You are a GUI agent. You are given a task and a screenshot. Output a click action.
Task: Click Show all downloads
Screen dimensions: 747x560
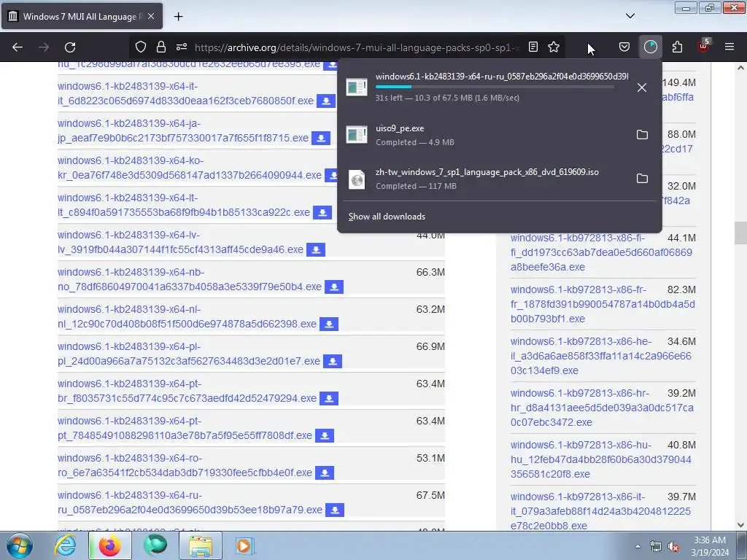[x=387, y=217]
